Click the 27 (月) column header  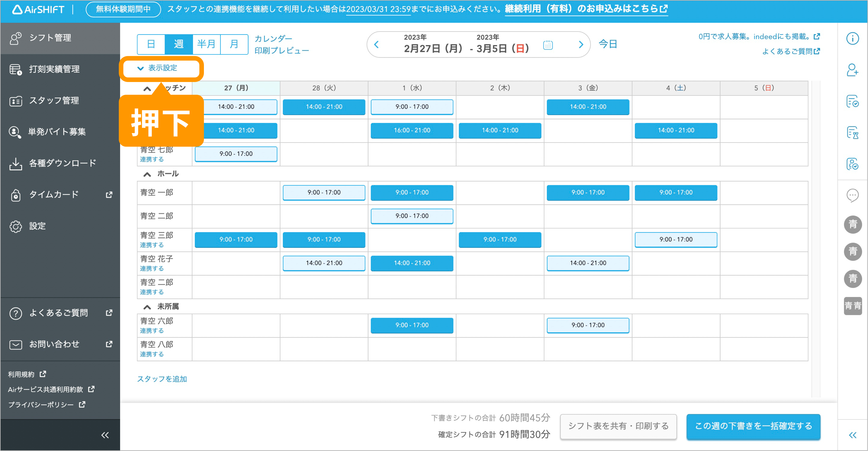[x=236, y=88]
